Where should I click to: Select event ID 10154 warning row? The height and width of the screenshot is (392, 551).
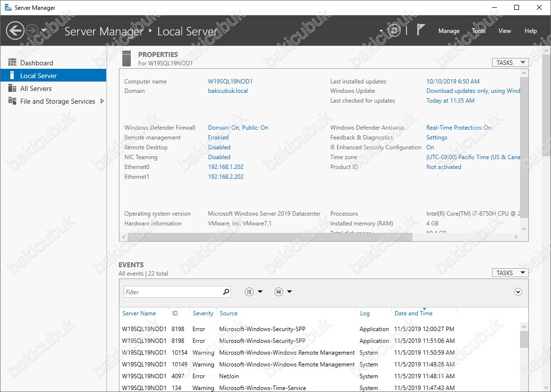tap(320, 353)
